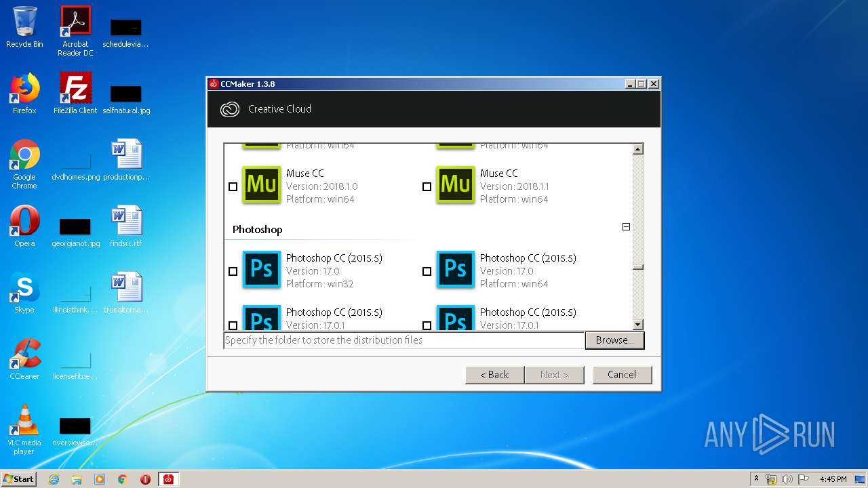Check left Photoshop CC 17.0.1 checkbox
Image resolution: width=868 pixels, height=488 pixels.
(233, 325)
